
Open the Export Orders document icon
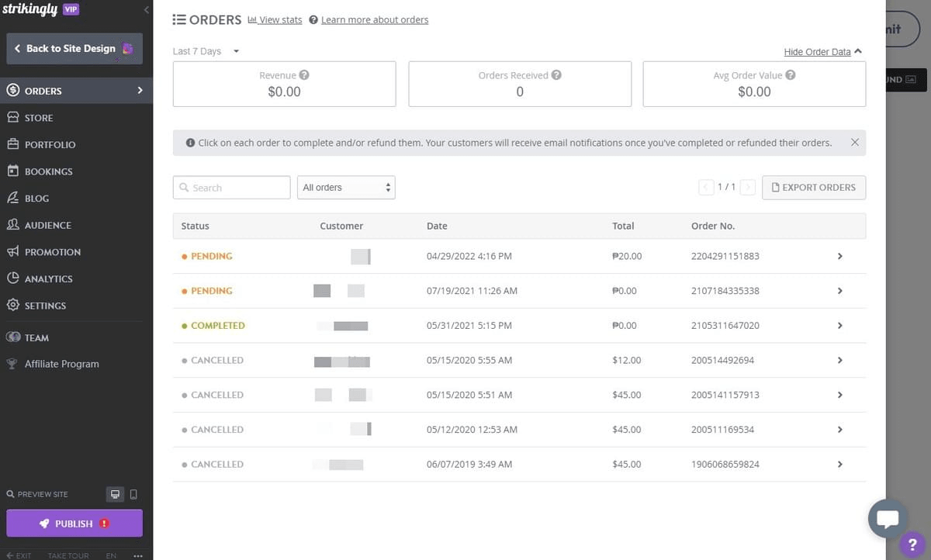(776, 187)
